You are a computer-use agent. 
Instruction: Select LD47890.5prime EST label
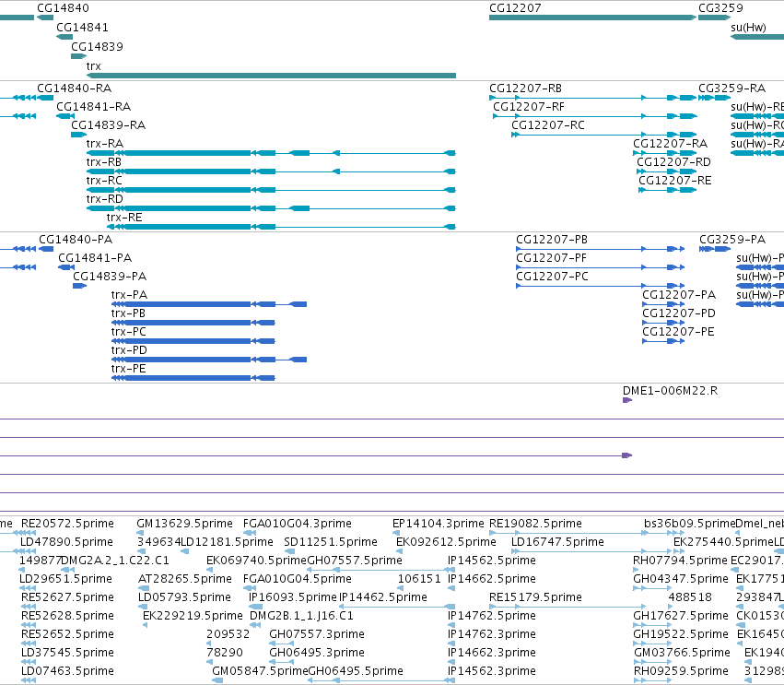[66, 542]
